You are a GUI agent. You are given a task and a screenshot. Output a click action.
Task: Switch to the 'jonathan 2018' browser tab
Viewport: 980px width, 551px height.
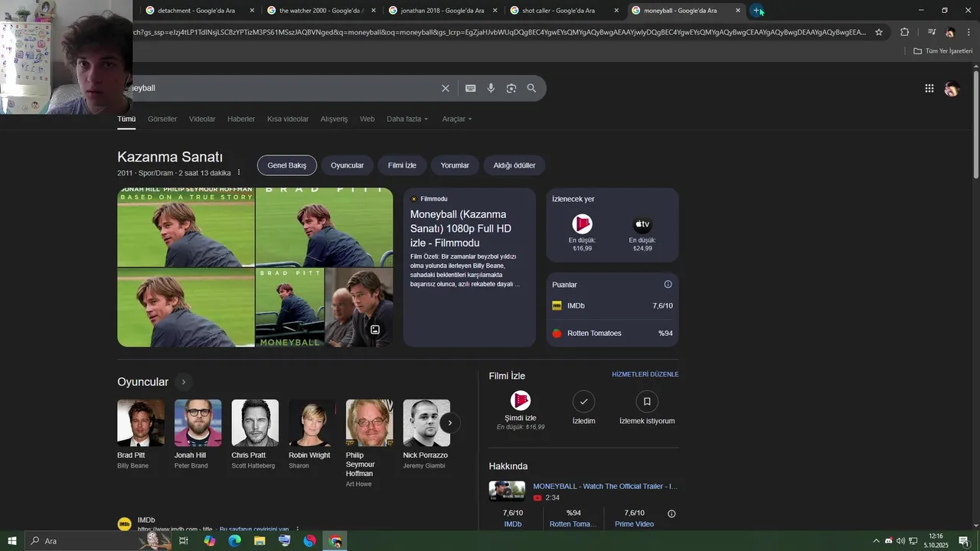click(443, 11)
